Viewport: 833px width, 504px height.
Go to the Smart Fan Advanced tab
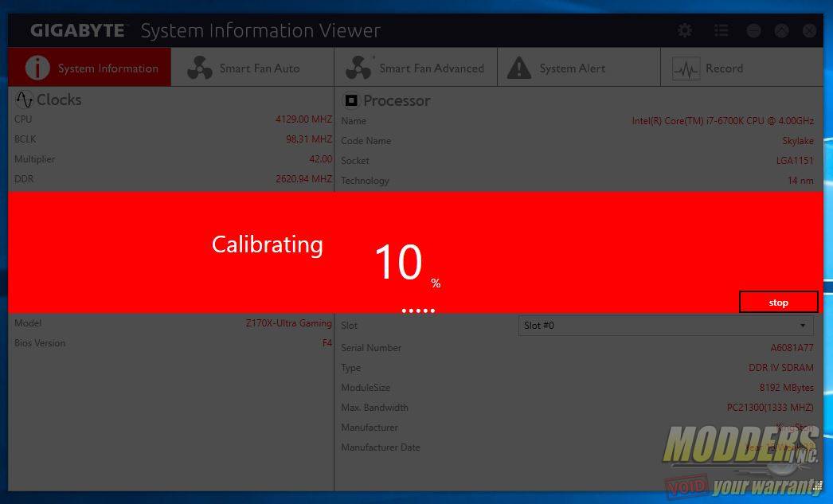[416, 68]
